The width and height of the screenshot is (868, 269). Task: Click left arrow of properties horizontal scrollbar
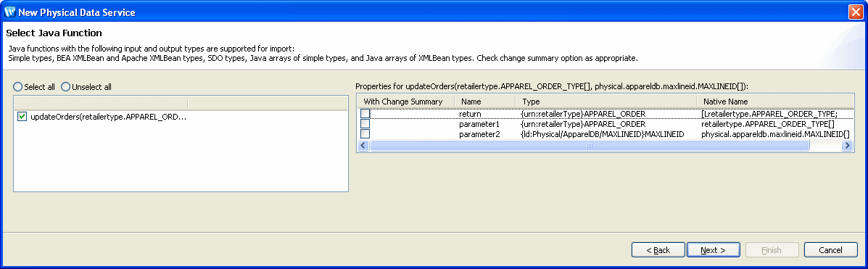pyautogui.click(x=364, y=146)
